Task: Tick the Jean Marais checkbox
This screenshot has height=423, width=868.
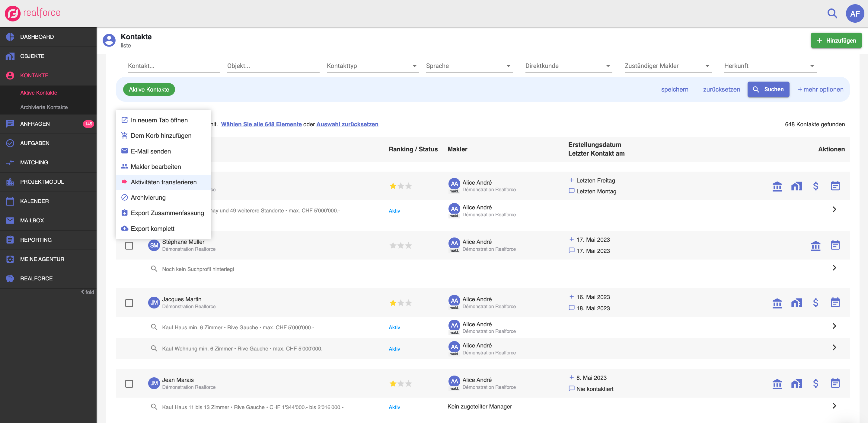Action: (129, 383)
